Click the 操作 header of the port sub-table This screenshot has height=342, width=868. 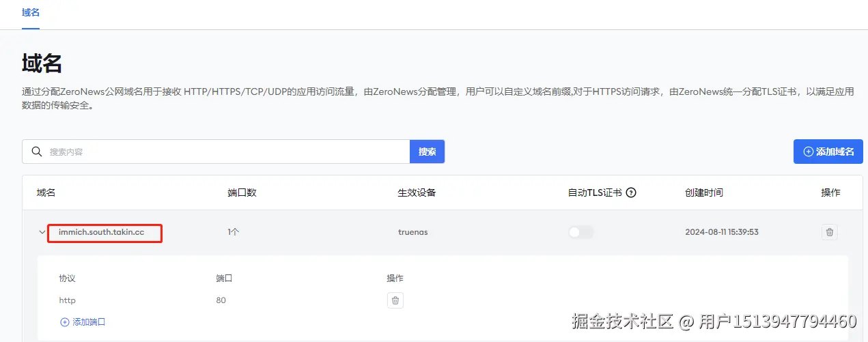[395, 279]
